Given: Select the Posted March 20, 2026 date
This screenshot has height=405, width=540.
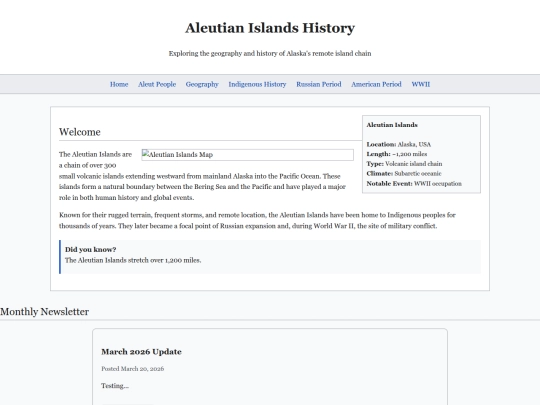Looking at the screenshot, I should 133,369.
